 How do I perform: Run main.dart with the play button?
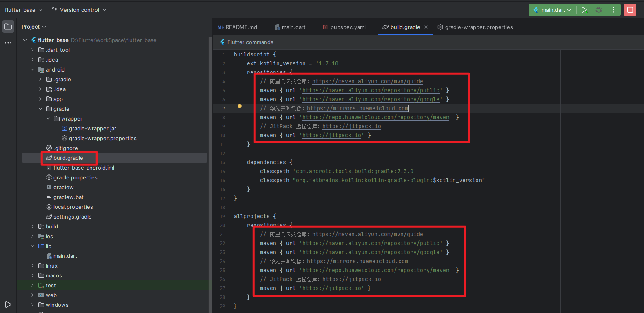click(x=584, y=10)
